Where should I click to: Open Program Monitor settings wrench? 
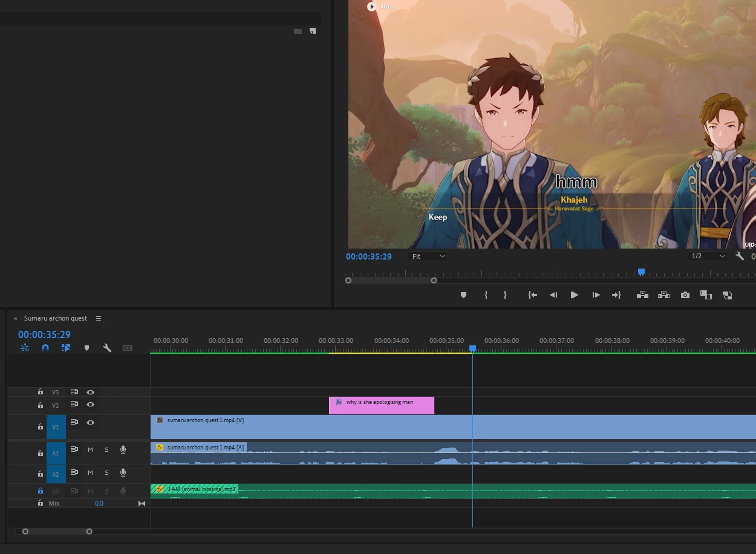[x=740, y=256]
